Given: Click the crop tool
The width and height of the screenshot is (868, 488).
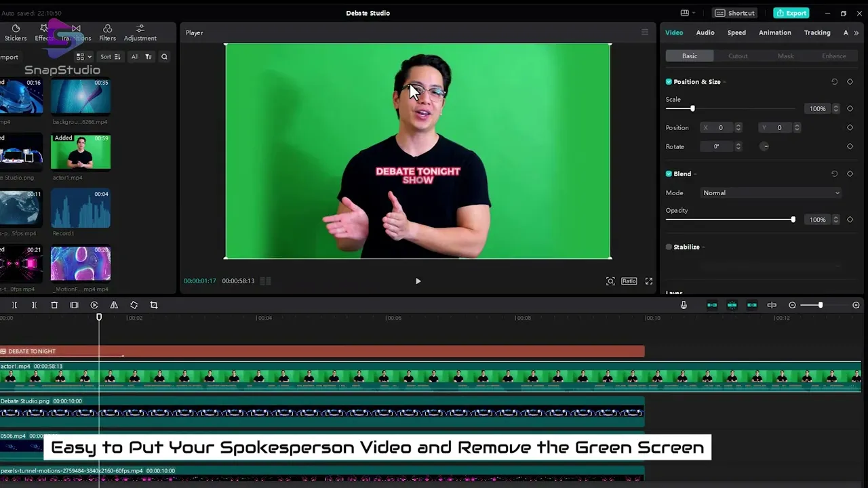Looking at the screenshot, I should tap(154, 305).
